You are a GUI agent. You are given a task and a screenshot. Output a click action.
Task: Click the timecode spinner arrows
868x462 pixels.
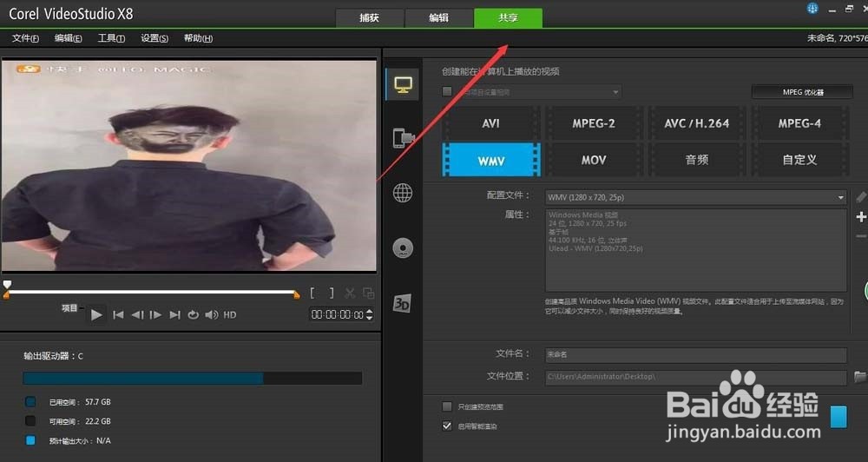click(x=369, y=314)
